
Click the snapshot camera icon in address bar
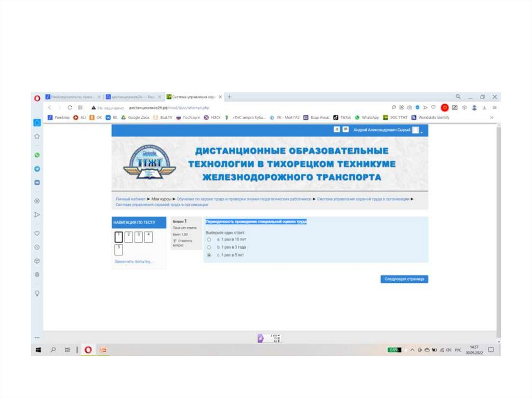409,107
